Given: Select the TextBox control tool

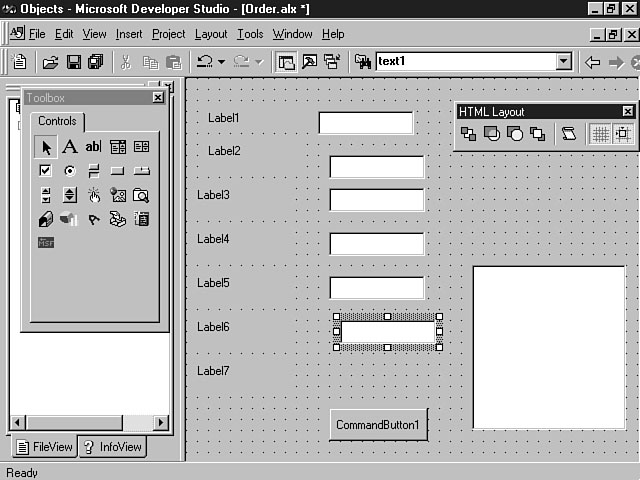Looking at the screenshot, I should pyautogui.click(x=93, y=147).
